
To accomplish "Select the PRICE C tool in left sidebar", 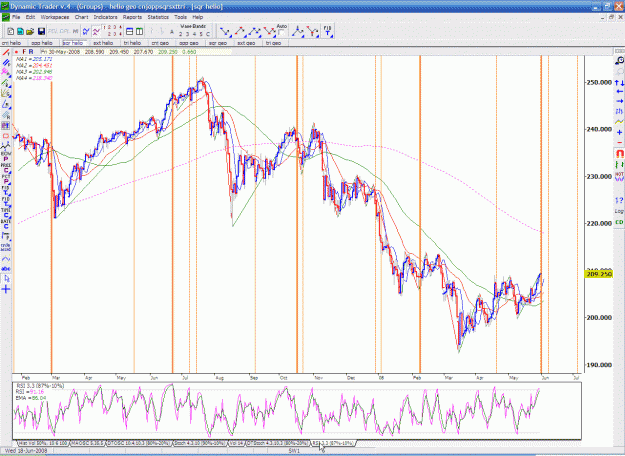I will 6,168.
